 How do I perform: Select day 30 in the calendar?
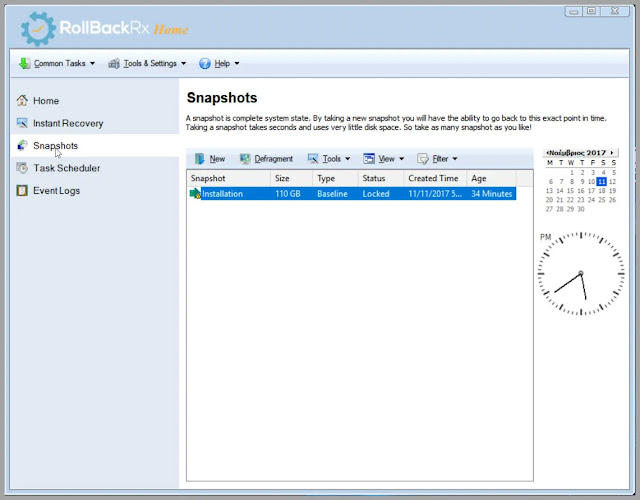(x=580, y=209)
